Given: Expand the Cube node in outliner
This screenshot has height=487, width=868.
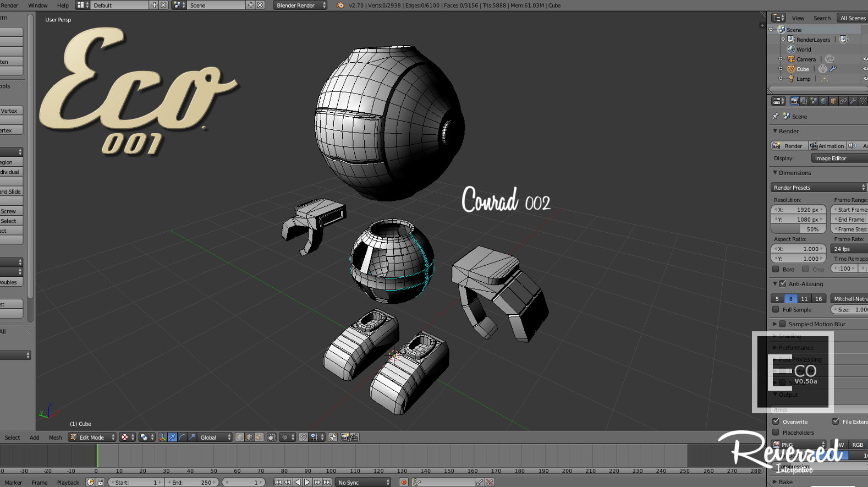Looking at the screenshot, I should coord(781,69).
